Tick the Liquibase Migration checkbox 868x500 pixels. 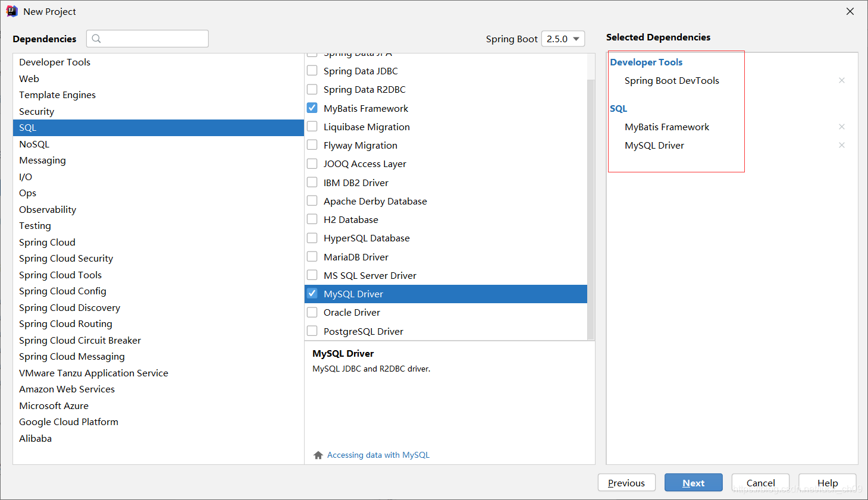click(312, 127)
